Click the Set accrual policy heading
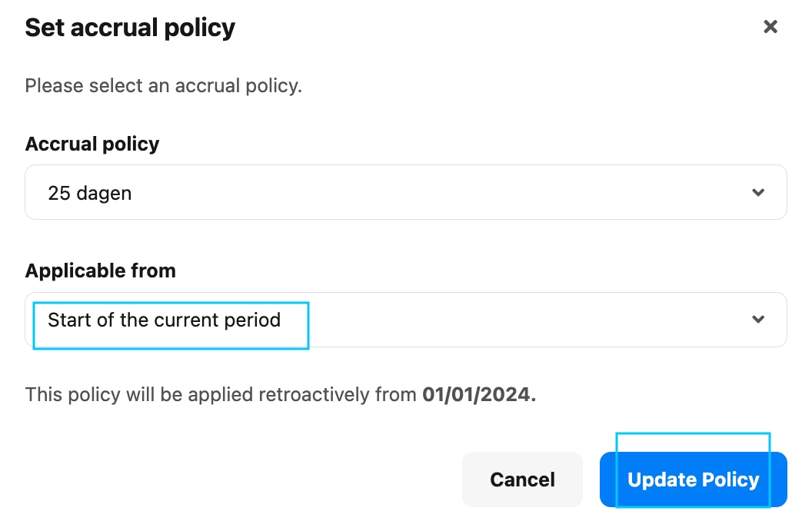The image size is (812, 521). 130,28
